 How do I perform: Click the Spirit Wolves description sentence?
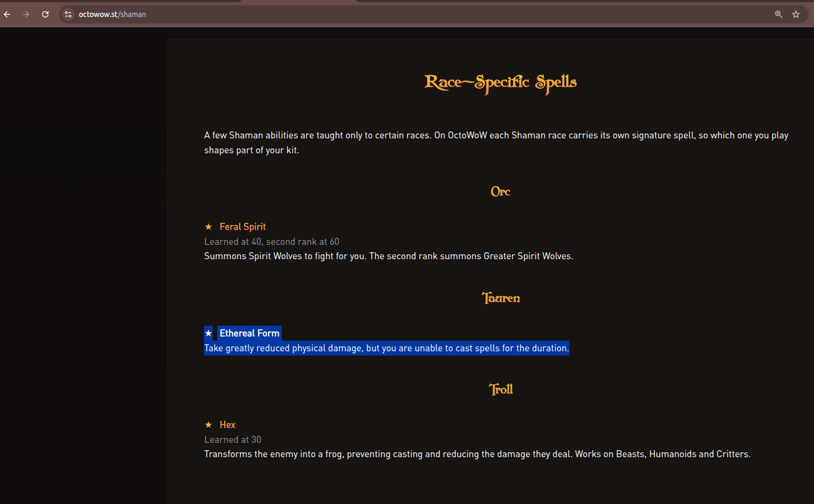pos(389,256)
